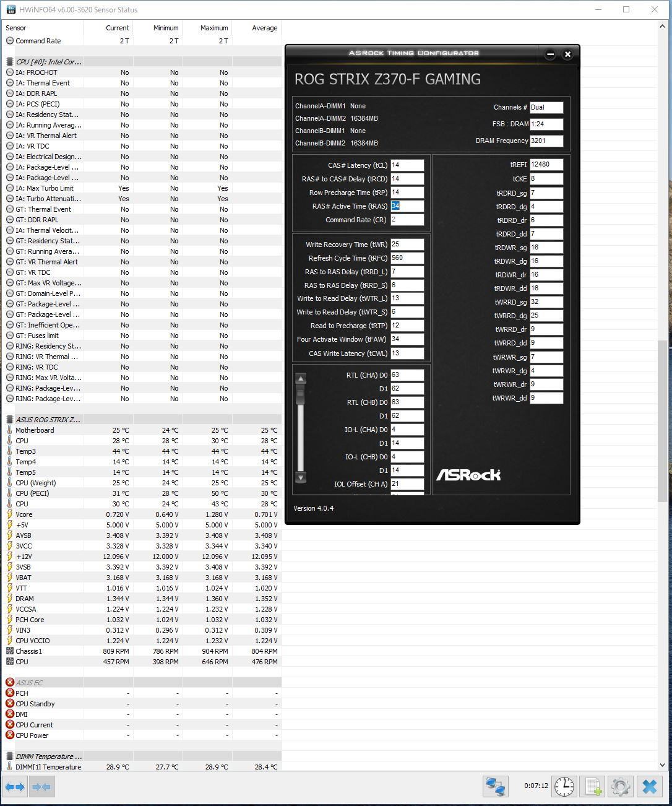Screen dimensions: 672x806
Task: Click the voltage bolt icon beside Vcore
Action: pyautogui.click(x=10, y=514)
